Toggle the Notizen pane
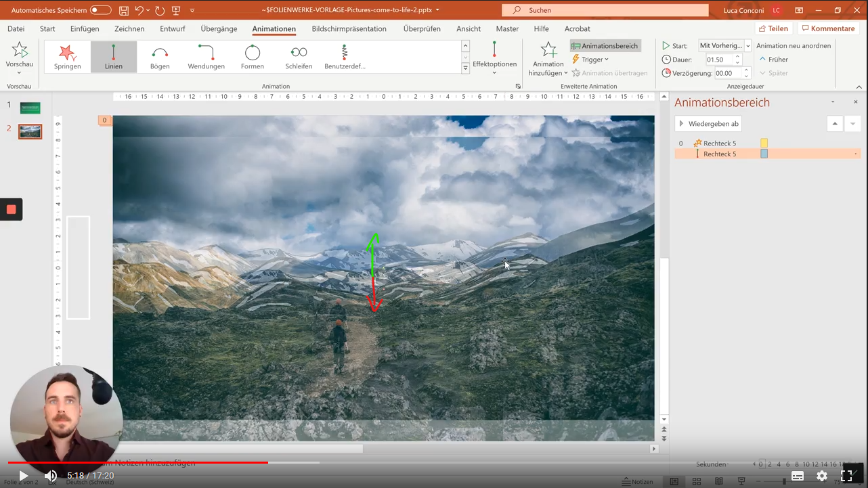The width and height of the screenshot is (868, 488). pyautogui.click(x=638, y=482)
